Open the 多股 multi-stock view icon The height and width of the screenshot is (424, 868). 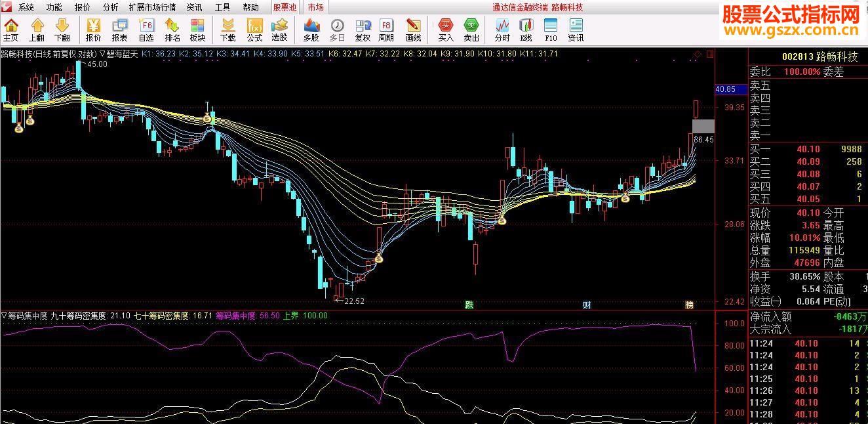click(x=311, y=31)
